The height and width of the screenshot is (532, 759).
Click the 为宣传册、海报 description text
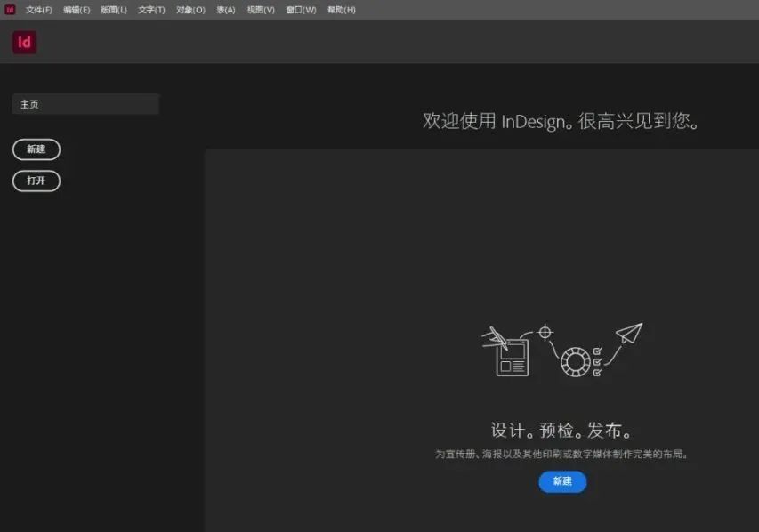tap(561, 454)
